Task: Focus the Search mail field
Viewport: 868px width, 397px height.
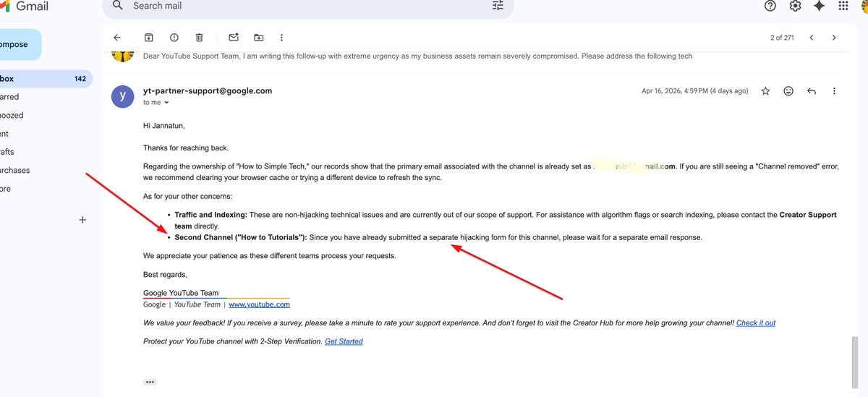Action: 307,6
